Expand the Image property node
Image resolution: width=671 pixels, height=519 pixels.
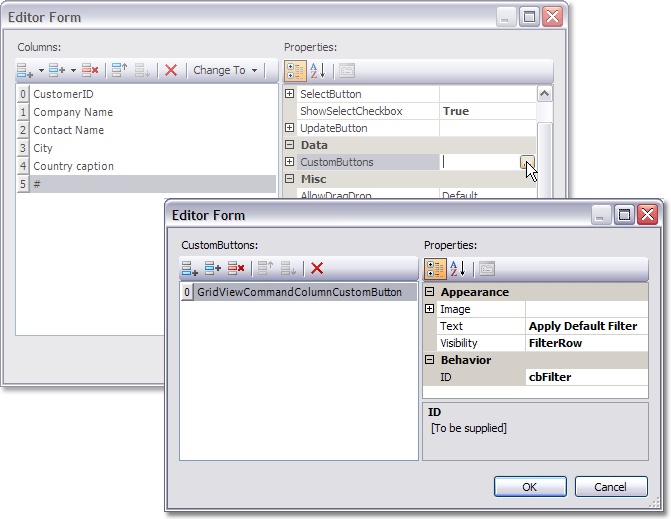point(430,309)
